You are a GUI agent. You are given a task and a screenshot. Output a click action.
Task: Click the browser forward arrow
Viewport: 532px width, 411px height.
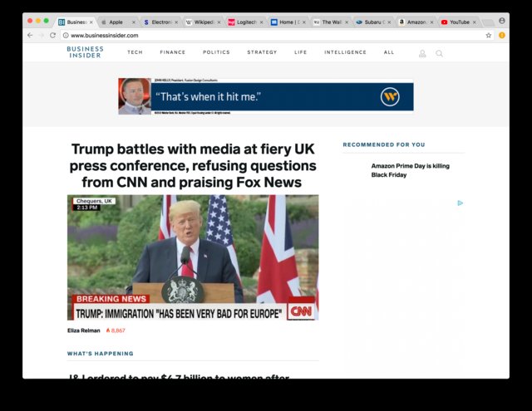(x=42, y=35)
